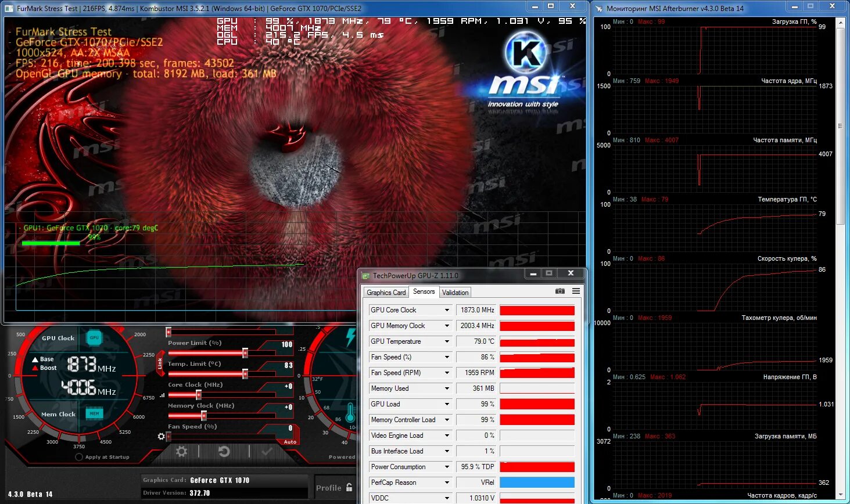Click Profile button in Afterburner
The width and height of the screenshot is (850, 504).
(329, 488)
